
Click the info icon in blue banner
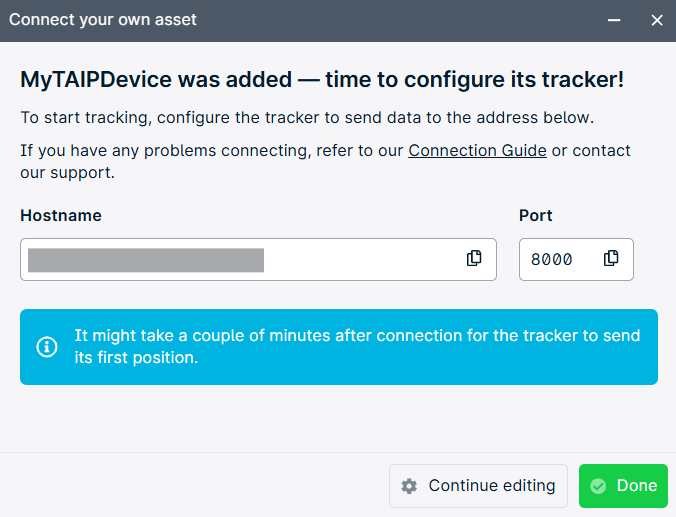coord(47,347)
